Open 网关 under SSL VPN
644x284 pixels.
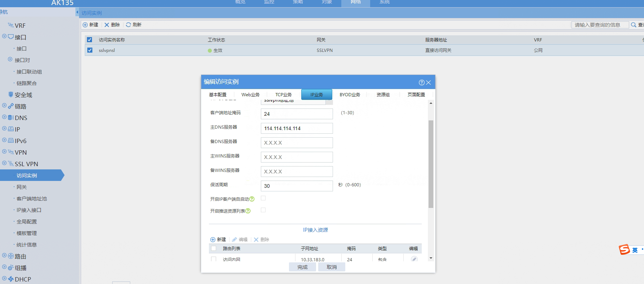point(22,187)
